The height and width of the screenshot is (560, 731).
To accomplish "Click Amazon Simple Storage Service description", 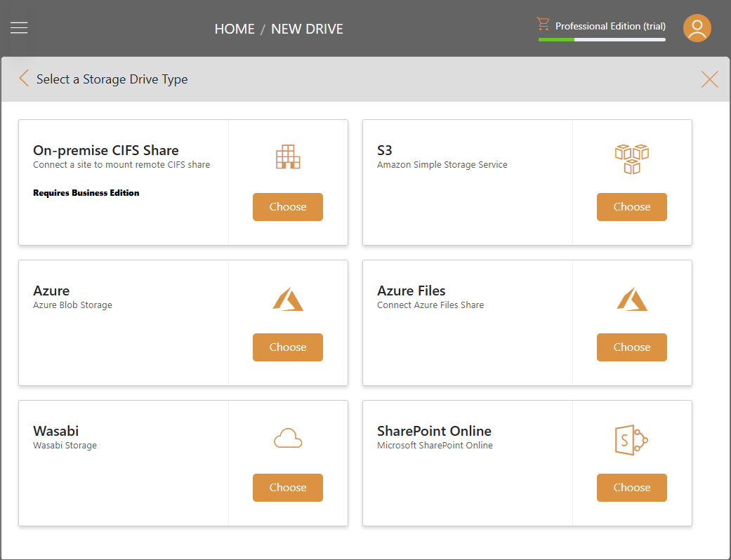I will tap(442, 164).
